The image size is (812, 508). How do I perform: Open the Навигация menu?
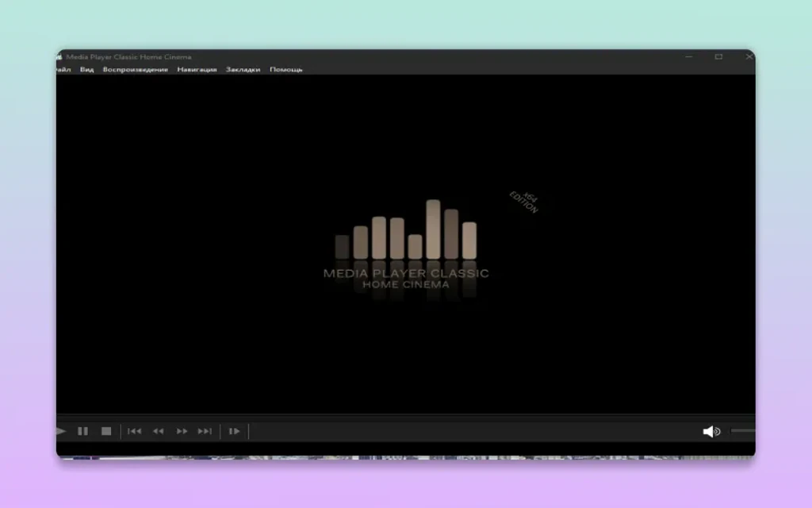coord(197,70)
